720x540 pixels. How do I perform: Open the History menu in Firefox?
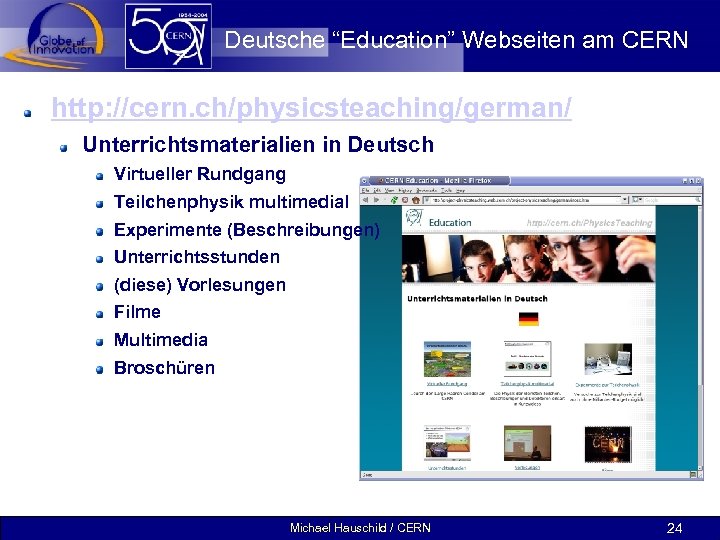pos(405,190)
